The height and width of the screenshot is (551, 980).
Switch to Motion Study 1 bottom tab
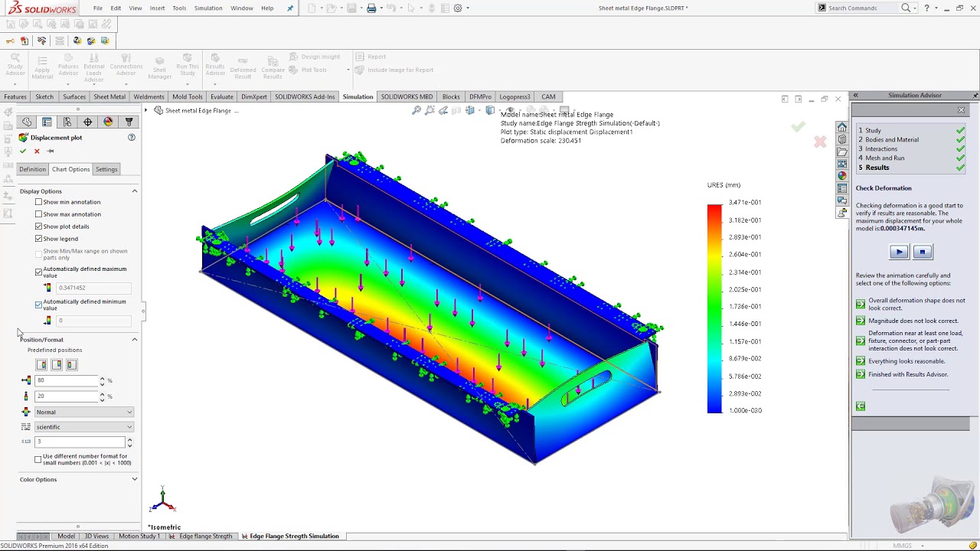(139, 536)
